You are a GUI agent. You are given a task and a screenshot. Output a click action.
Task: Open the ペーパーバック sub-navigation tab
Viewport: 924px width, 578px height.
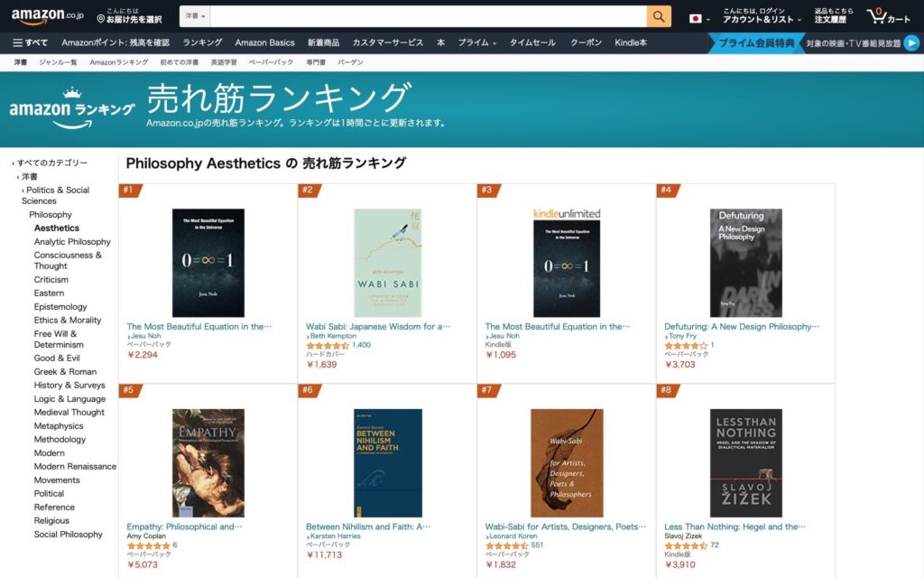tap(271, 62)
